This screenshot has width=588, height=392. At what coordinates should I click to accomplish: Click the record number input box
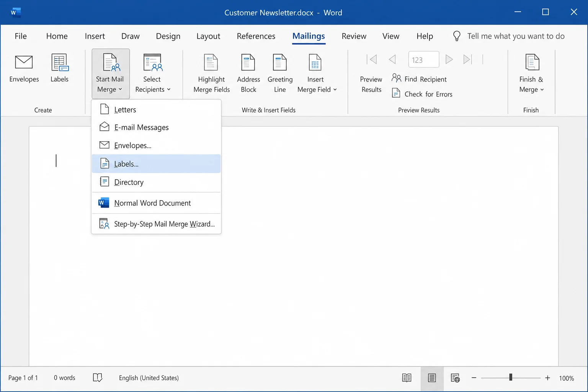(424, 59)
